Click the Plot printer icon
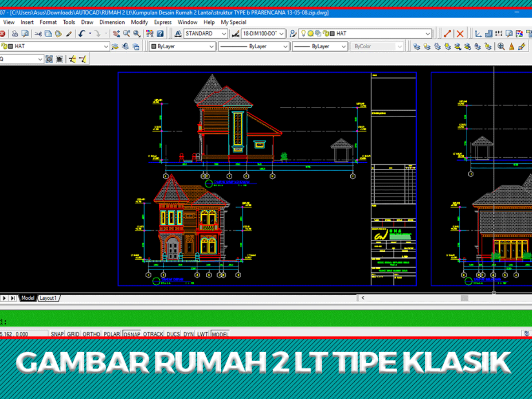 [x=15, y=34]
